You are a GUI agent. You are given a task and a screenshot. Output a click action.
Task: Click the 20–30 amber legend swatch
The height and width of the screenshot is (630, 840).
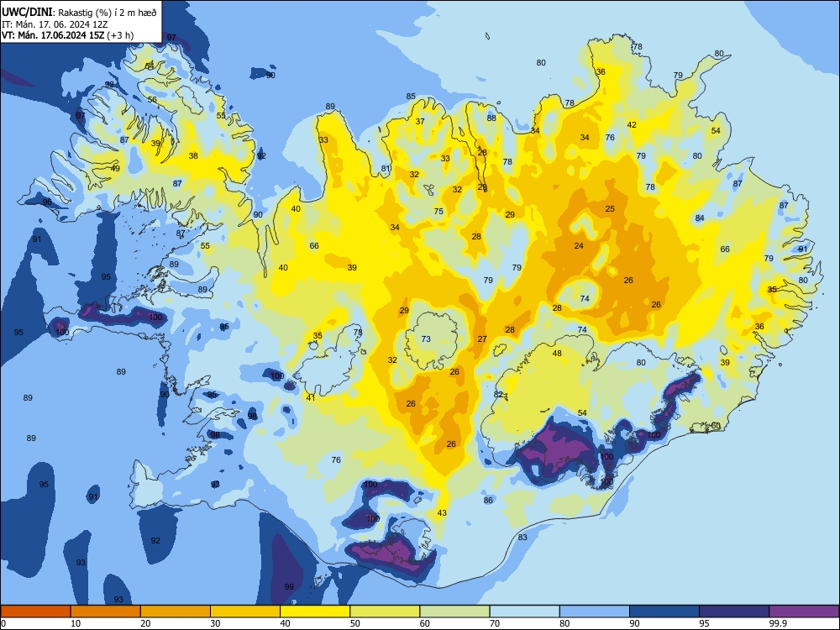point(176,612)
